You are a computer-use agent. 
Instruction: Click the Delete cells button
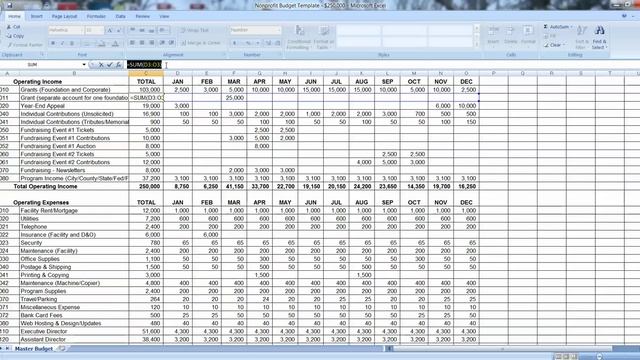510,36
